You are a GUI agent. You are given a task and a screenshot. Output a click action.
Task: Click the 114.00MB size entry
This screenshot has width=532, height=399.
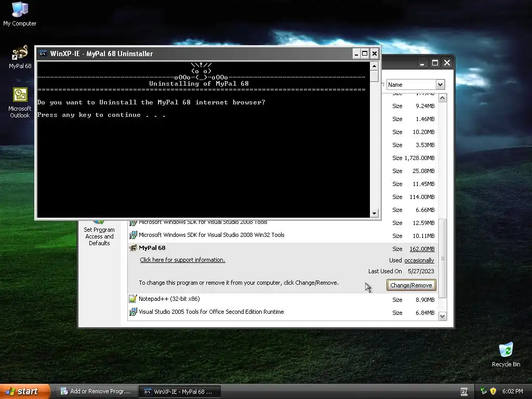coord(422,197)
